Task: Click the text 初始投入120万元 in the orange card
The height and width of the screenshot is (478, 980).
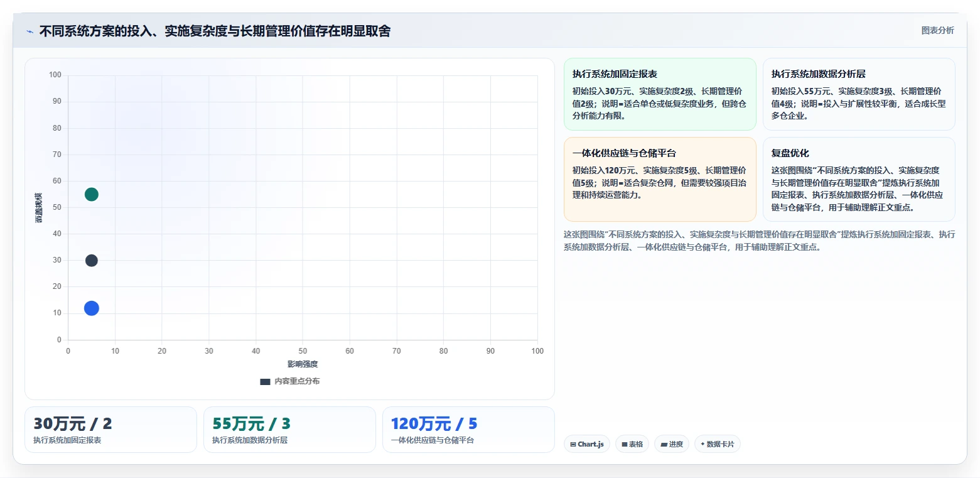Action: pos(605,170)
